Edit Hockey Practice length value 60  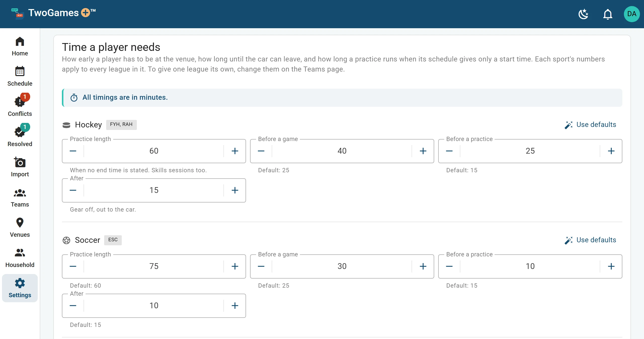[154, 151]
